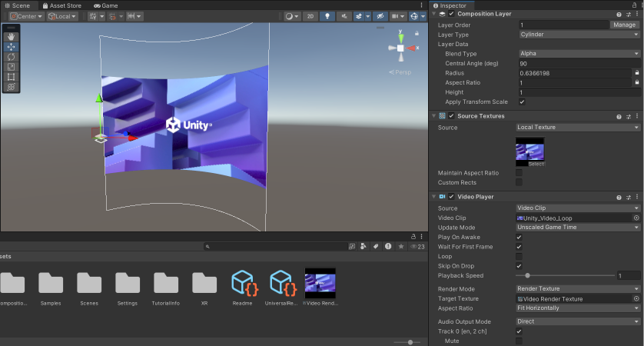
Task: Click the Manage button beside Layer Order
Action: pos(624,25)
